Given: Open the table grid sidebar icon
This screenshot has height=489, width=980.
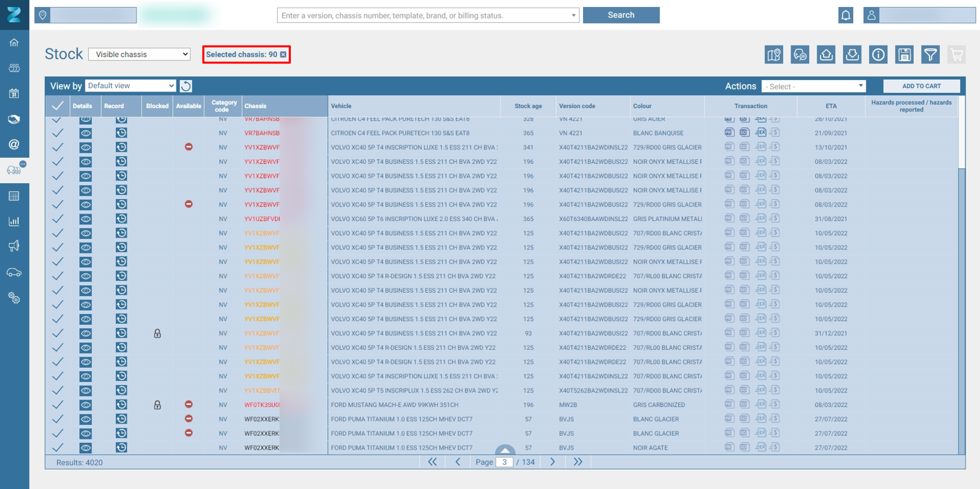Looking at the screenshot, I should click(14, 196).
